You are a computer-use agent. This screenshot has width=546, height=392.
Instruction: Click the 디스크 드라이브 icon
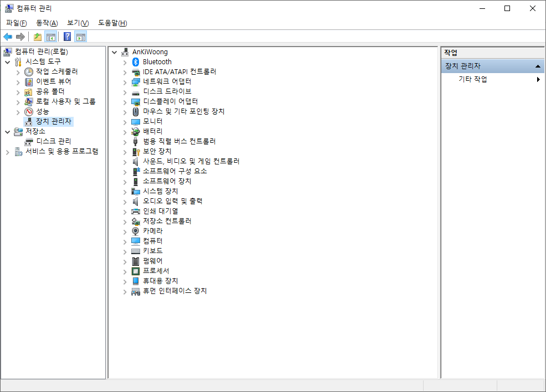[136, 92]
